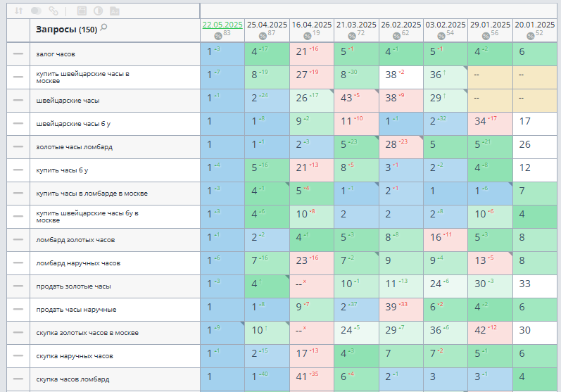Select the query золотые часы ломбард

point(74,147)
